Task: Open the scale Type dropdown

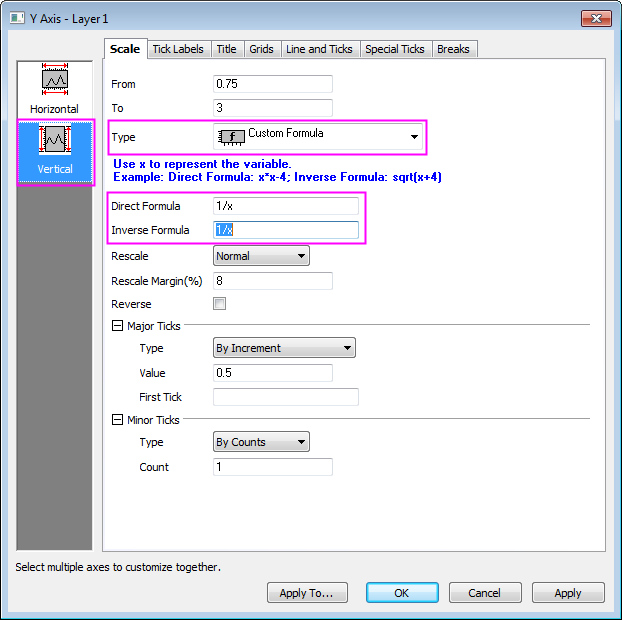Action: [318, 136]
